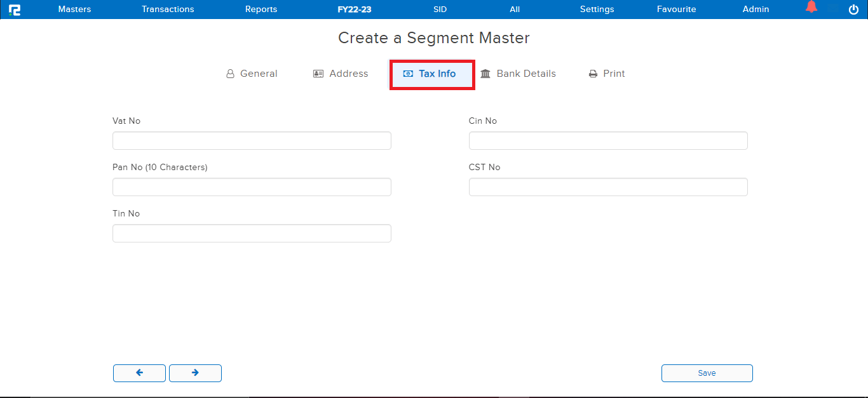Click the bank icon beside Bank Details
The height and width of the screenshot is (398, 868).
486,74
